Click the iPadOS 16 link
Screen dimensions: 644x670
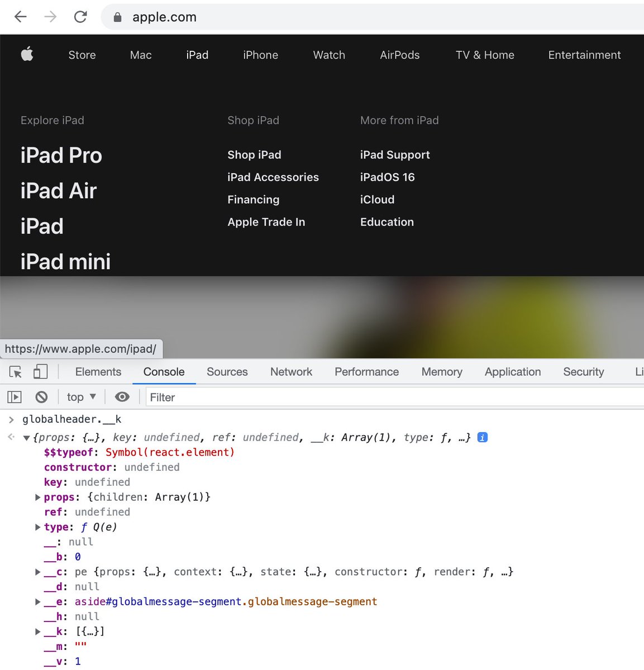(387, 177)
